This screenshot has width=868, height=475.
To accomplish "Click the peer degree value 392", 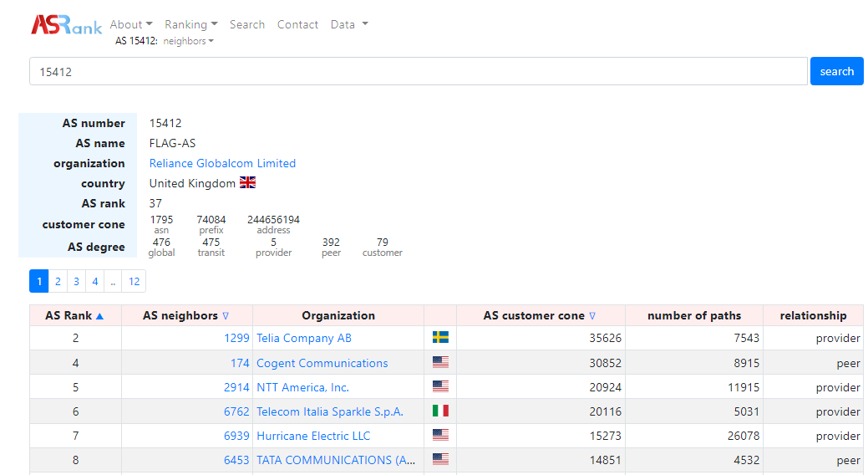I will pyautogui.click(x=331, y=243).
